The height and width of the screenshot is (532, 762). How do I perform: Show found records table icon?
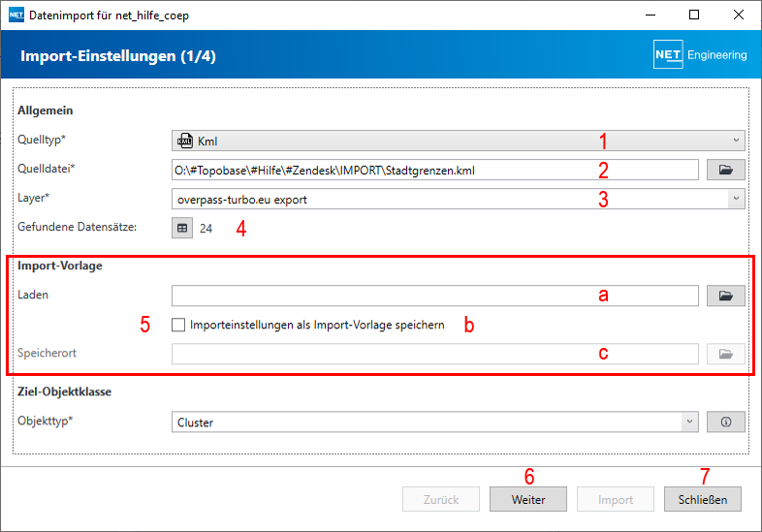point(182,228)
